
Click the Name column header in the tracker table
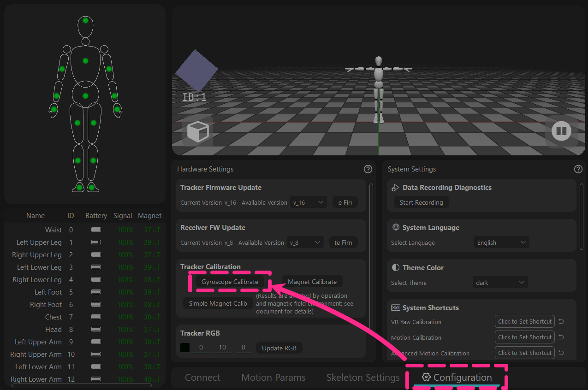(36, 216)
